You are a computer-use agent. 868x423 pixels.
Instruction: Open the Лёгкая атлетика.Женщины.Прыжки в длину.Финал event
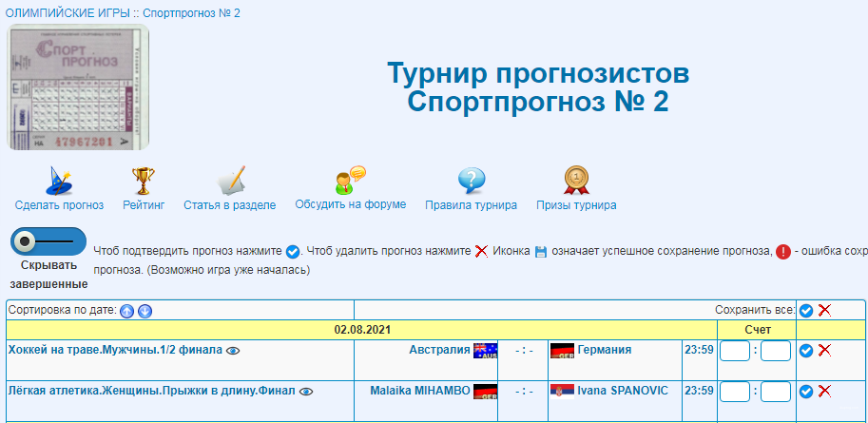[x=152, y=391]
